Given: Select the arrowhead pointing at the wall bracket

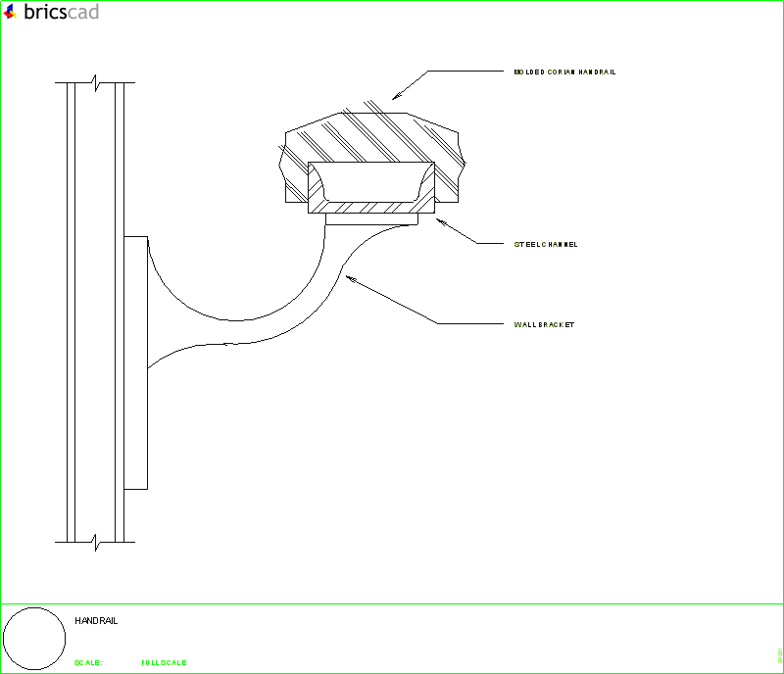Looking at the screenshot, I should pyautogui.click(x=352, y=279).
